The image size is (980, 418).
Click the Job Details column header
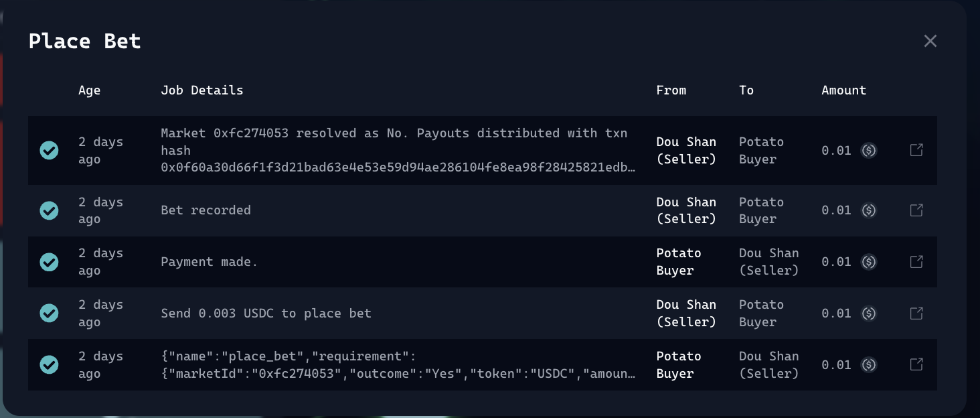pos(201,90)
